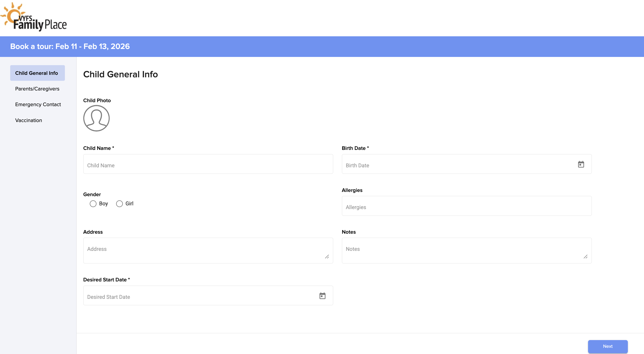Click the Child Photo avatar placeholder
This screenshot has height=354, width=644.
96,118
